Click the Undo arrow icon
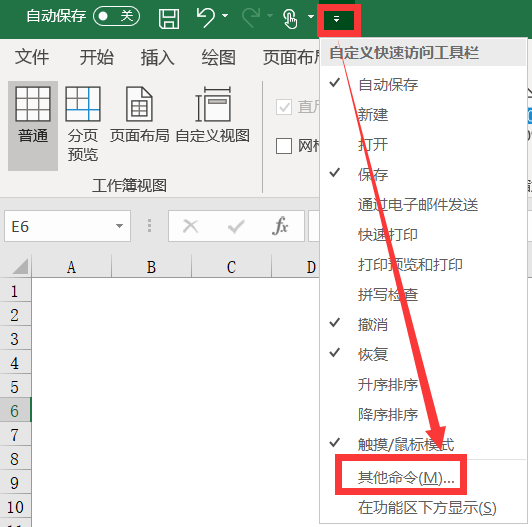This screenshot has width=532, height=527. (206, 17)
